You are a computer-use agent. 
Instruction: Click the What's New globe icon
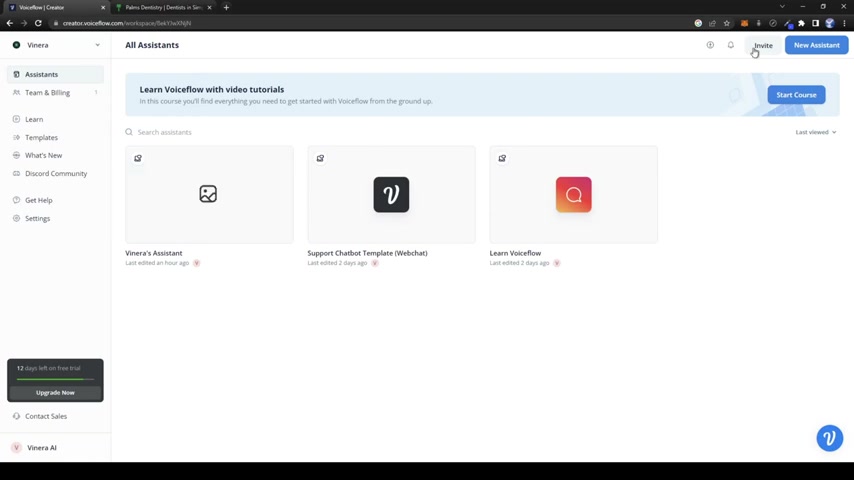(16, 155)
